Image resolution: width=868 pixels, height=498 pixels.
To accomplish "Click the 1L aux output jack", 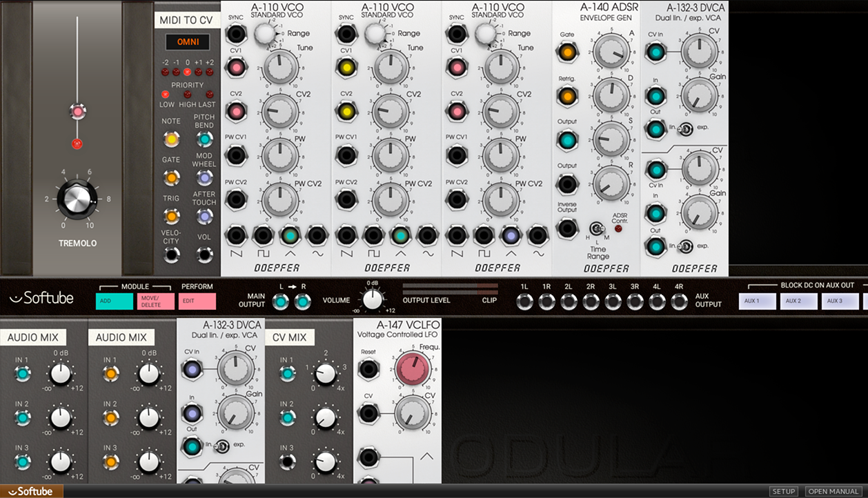I will tap(524, 301).
